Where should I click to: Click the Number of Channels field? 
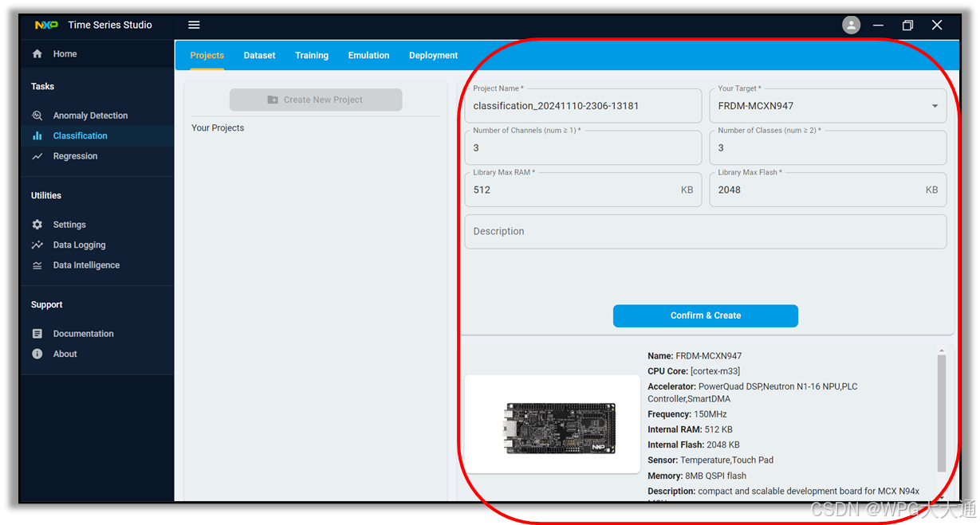583,148
